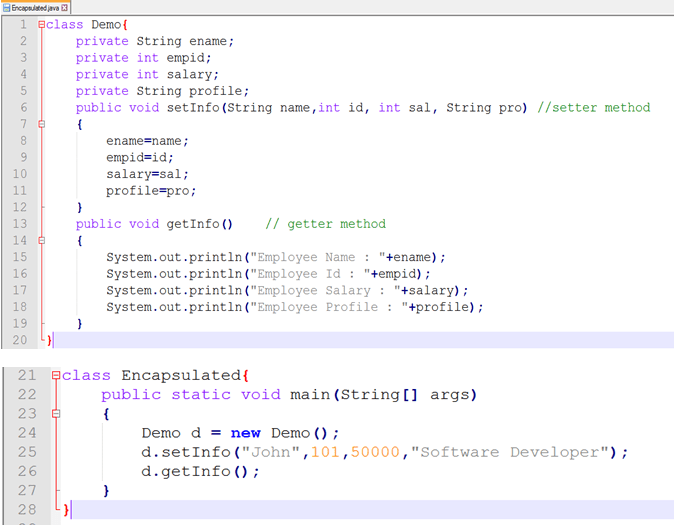This screenshot has height=525, width=674.
Task: Click the number 101 argument
Action: (325, 452)
